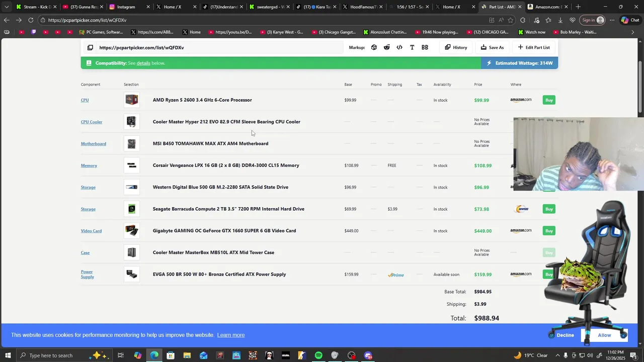644x362 pixels.
Task: Open the Case component link
Action: [x=85, y=252]
